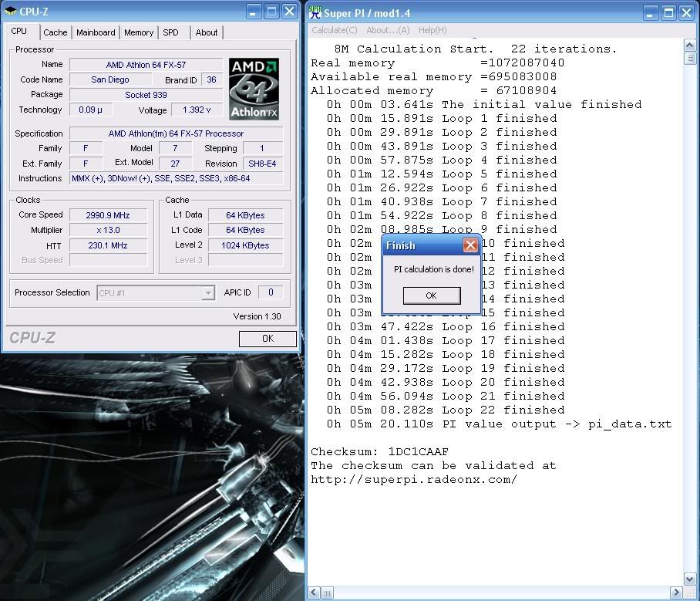Viewport: 700px width, 601px height.
Task: Click the Core Speed value 2990.9 MHz
Action: pos(108,215)
